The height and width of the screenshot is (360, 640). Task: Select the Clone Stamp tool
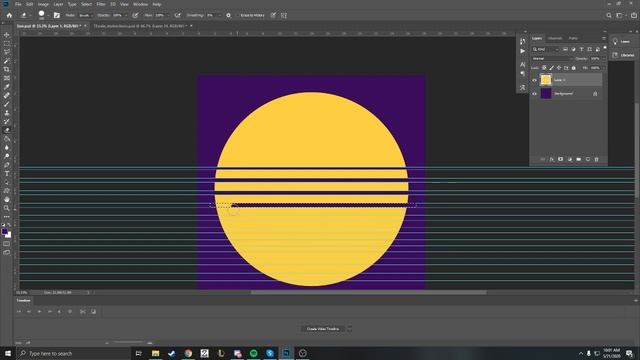7,113
